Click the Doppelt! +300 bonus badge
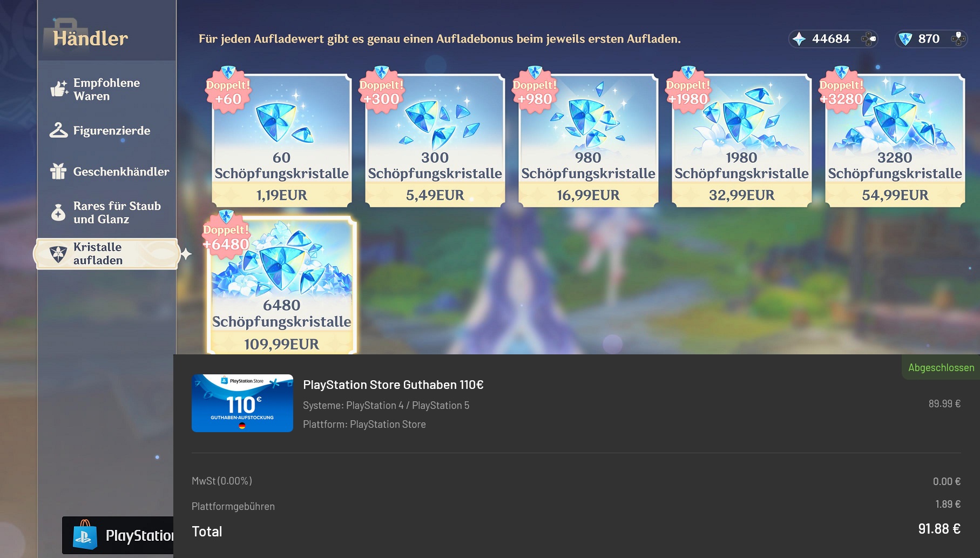Viewport: 980px width, 558px height. pos(382,90)
